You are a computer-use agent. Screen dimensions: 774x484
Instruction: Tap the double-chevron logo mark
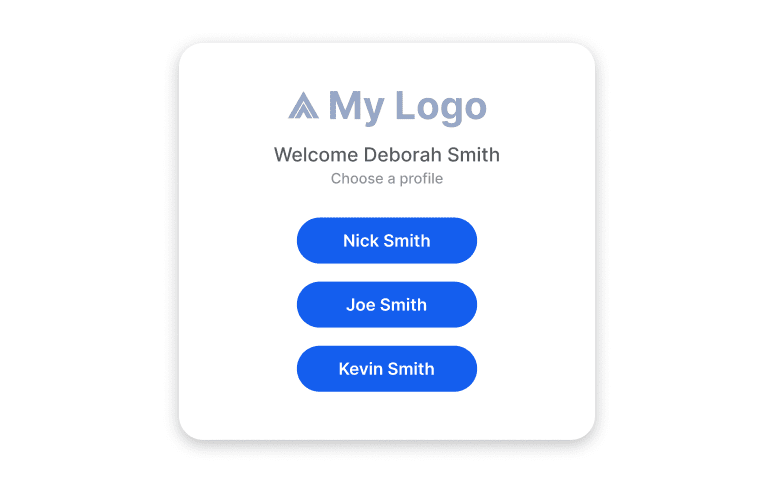tap(304, 105)
